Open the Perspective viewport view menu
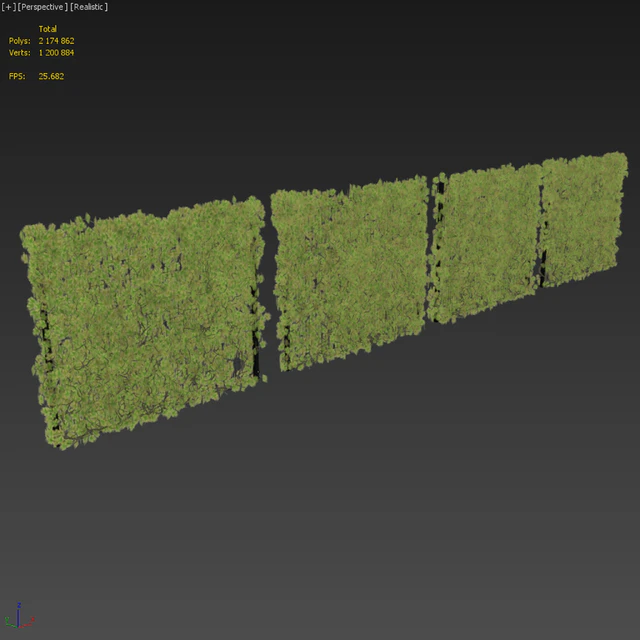Screen dimensions: 640x640 pyautogui.click(x=42, y=7)
